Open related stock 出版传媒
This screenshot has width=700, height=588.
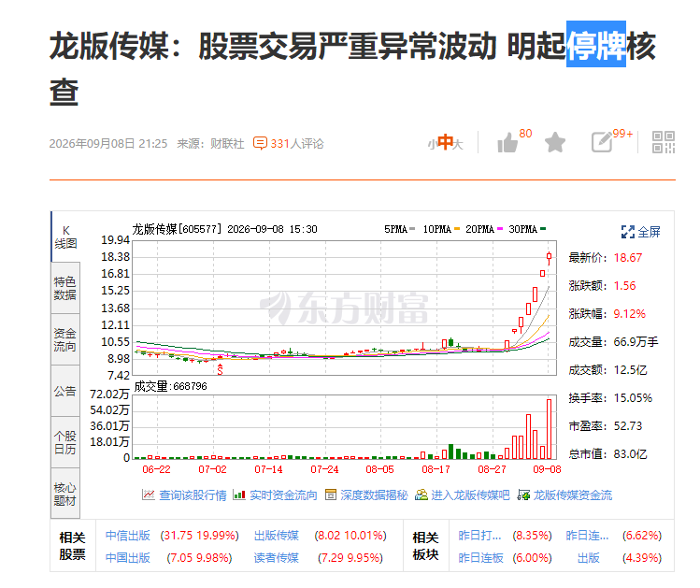[x=277, y=536]
